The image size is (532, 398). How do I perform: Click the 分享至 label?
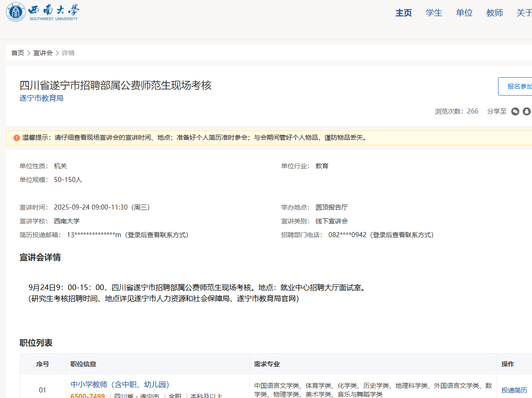[497, 111]
